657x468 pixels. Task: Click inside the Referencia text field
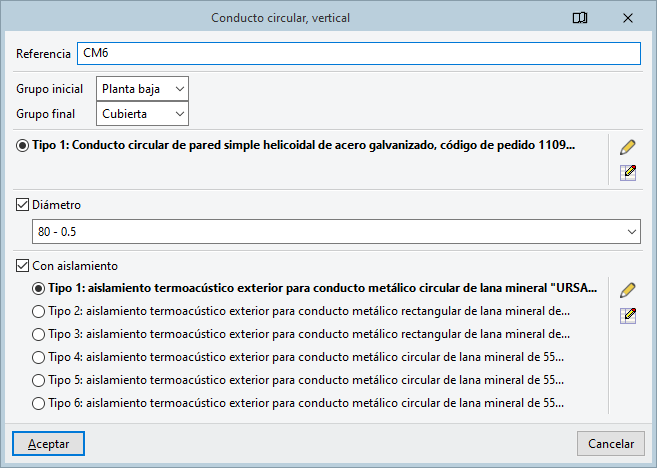click(357, 53)
